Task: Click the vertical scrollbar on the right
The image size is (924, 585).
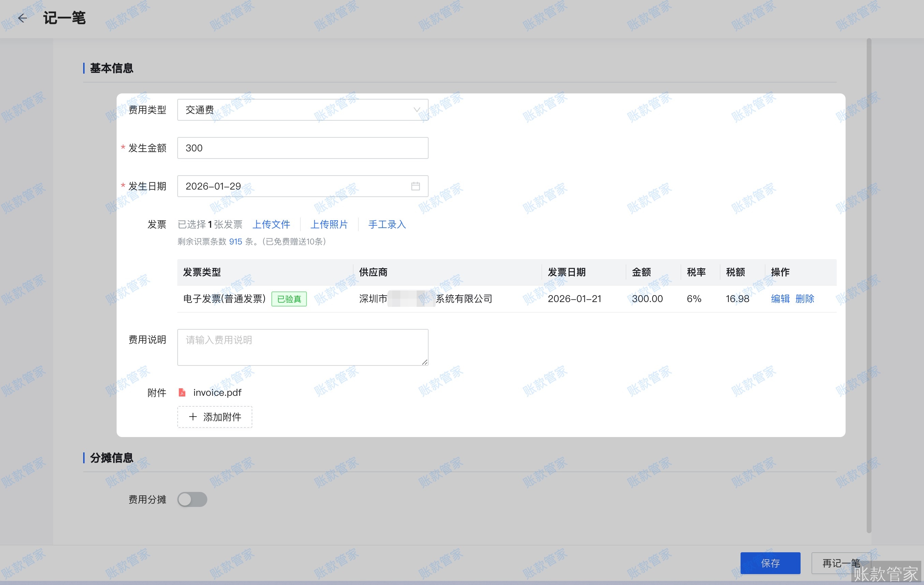Action: click(868, 291)
